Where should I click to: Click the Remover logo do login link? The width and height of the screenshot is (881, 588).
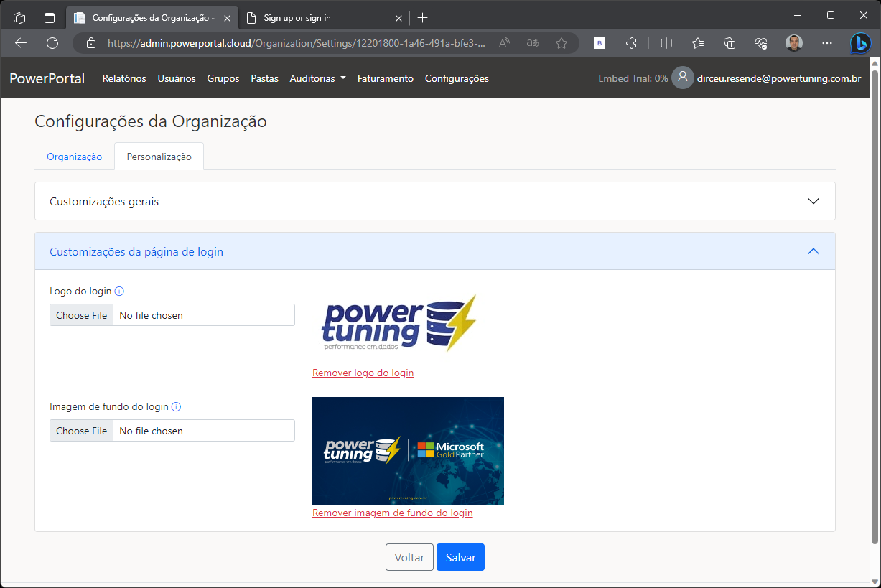(x=363, y=373)
